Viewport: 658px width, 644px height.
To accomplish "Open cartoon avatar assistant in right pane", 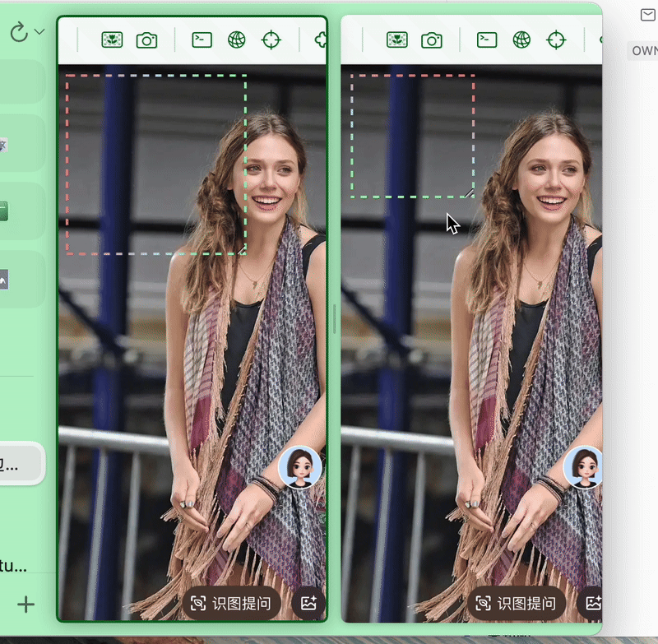I will tap(583, 467).
